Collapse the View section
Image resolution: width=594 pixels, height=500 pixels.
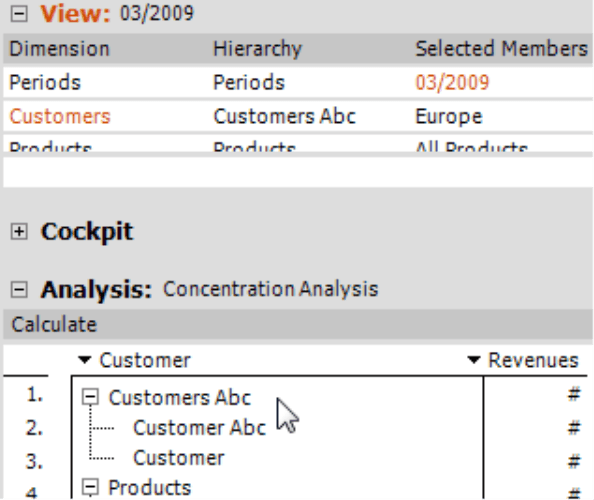[19, 14]
